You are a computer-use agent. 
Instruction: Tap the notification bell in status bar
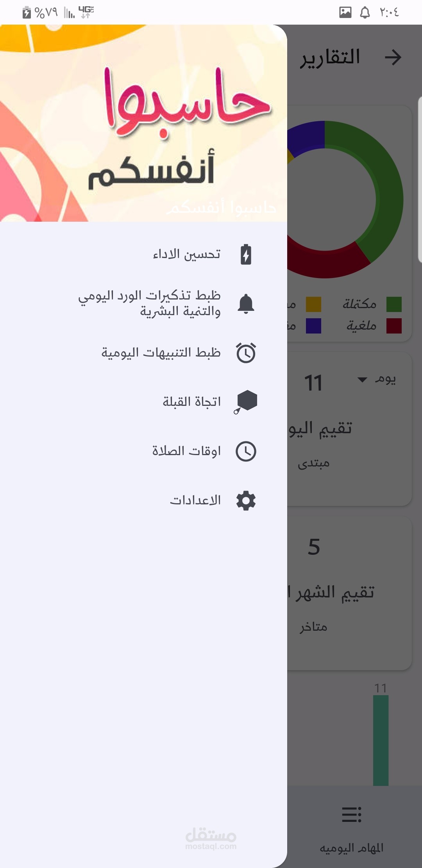click(x=365, y=13)
